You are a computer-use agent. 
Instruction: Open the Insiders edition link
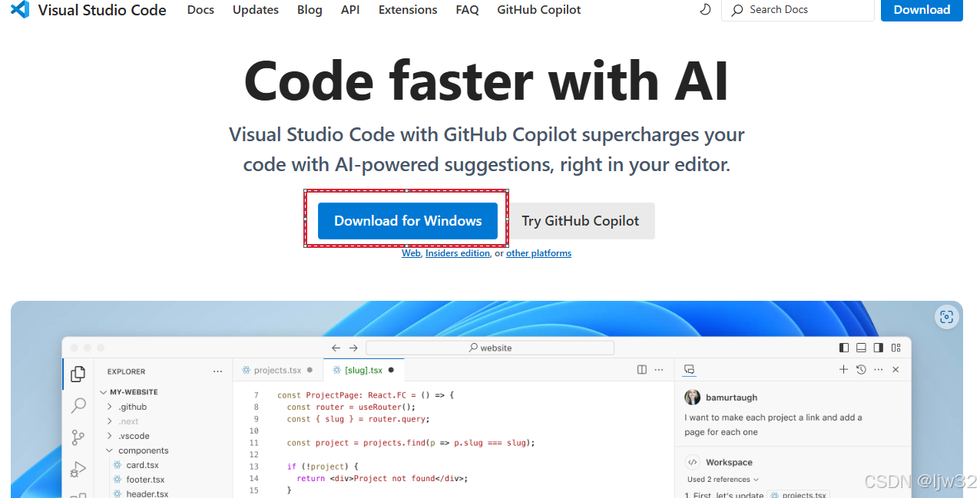(x=458, y=253)
